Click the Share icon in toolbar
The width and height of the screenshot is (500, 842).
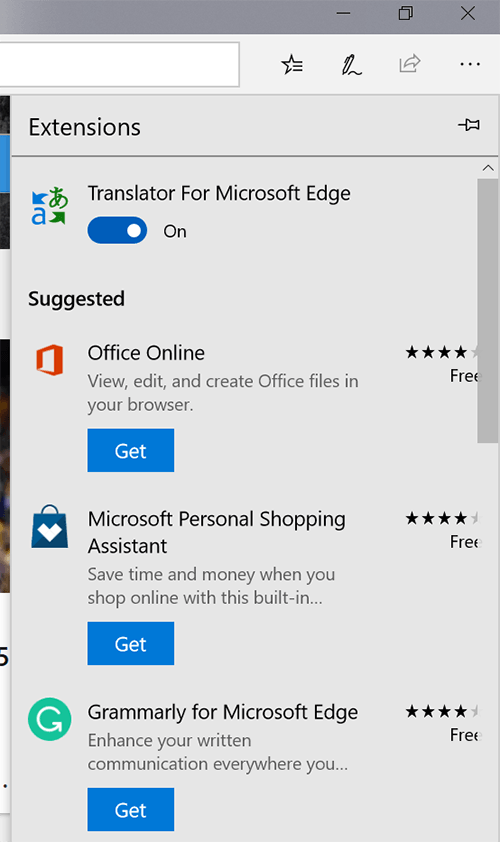[x=410, y=64]
